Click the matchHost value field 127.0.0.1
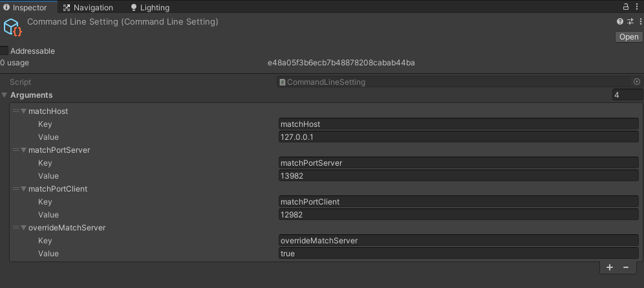 pos(458,137)
